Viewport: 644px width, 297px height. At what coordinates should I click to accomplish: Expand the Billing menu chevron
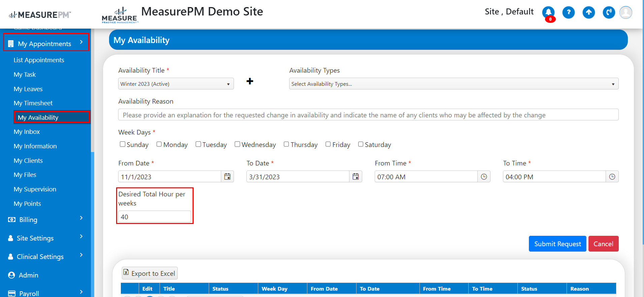(x=81, y=218)
